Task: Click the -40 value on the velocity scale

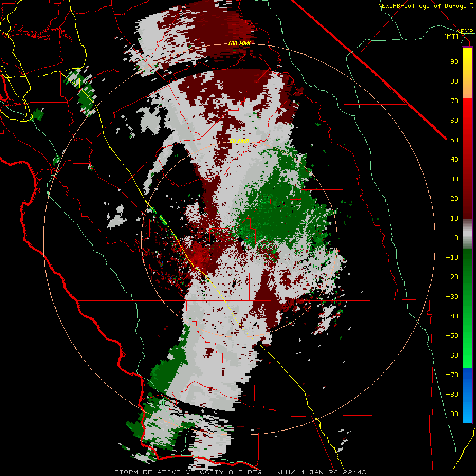Action: click(x=452, y=316)
